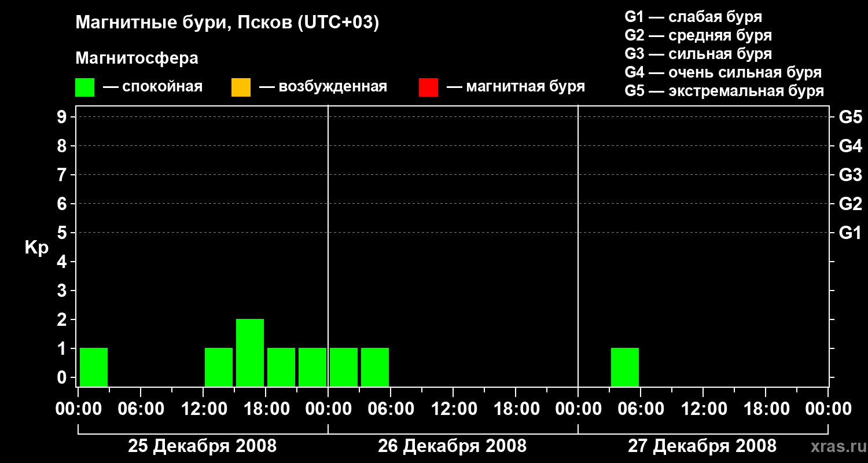The width and height of the screenshot is (868, 463).
Task: Click the '18:00' time label for 27 Декабря
Action: pos(766,409)
